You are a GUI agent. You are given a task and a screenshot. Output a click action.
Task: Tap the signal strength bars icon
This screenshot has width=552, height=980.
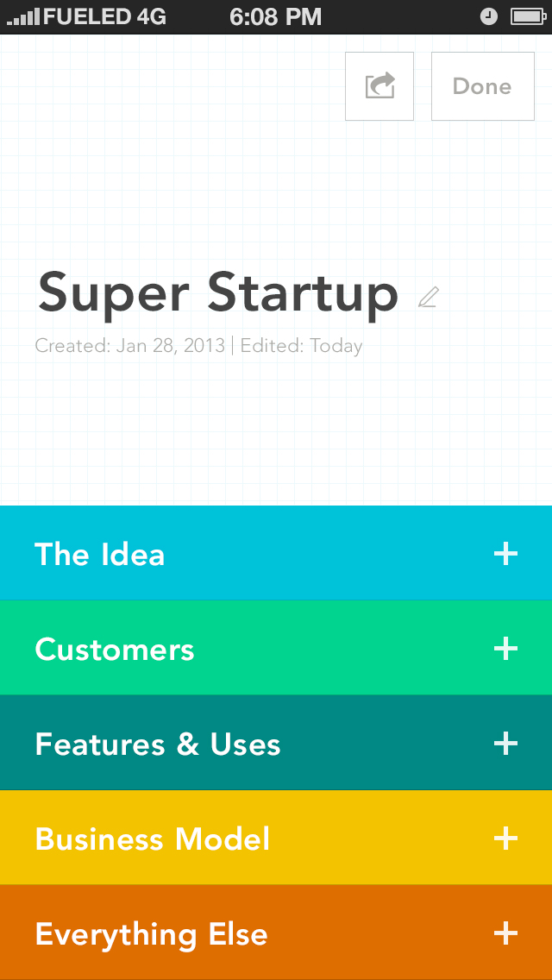(x=23, y=17)
